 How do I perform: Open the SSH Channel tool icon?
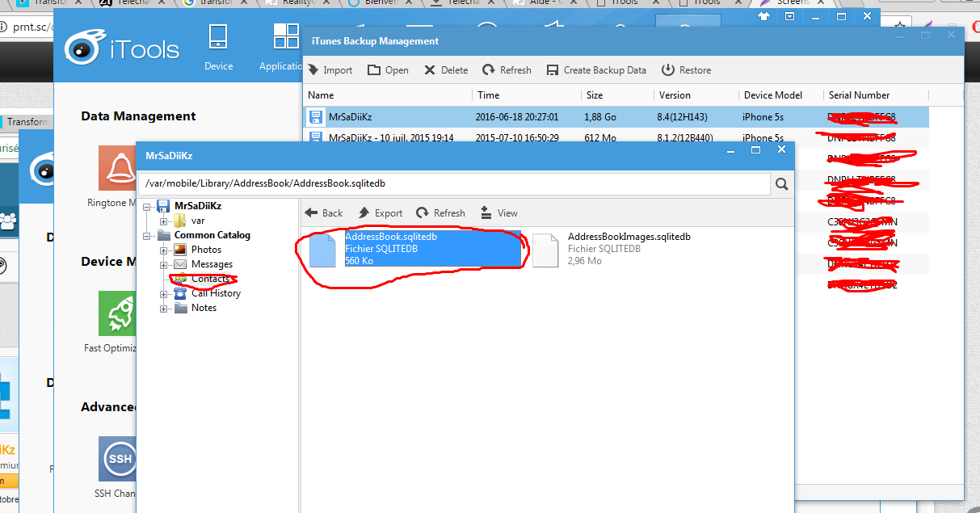point(118,459)
